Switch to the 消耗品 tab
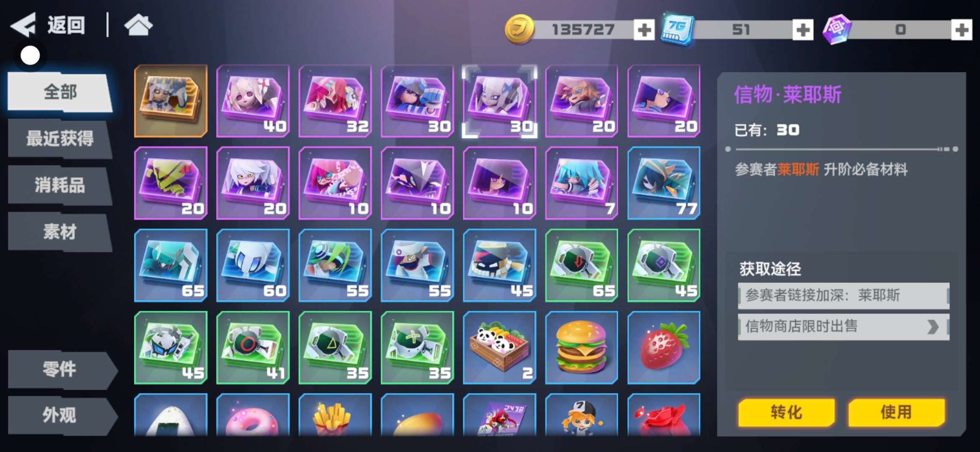Image resolution: width=980 pixels, height=452 pixels. pyautogui.click(x=60, y=185)
